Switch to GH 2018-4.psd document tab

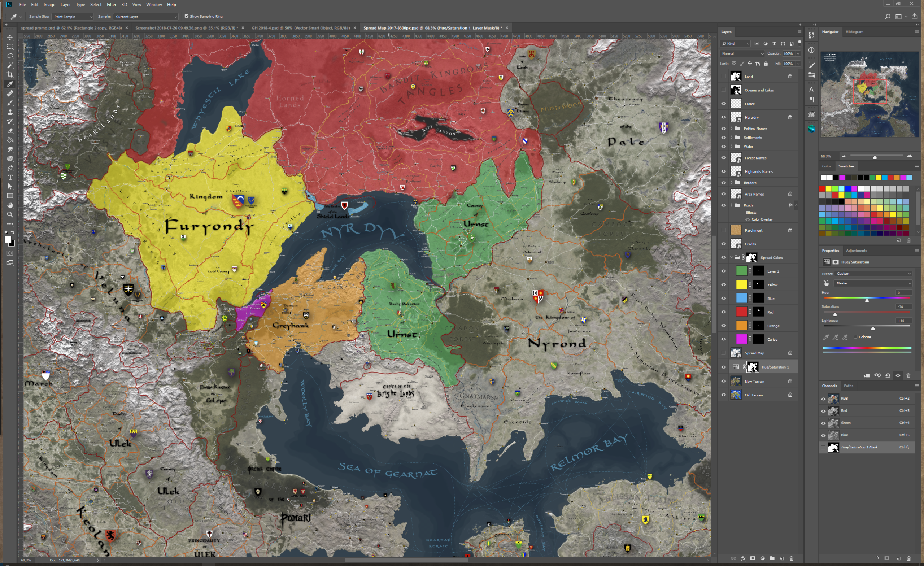(300, 28)
